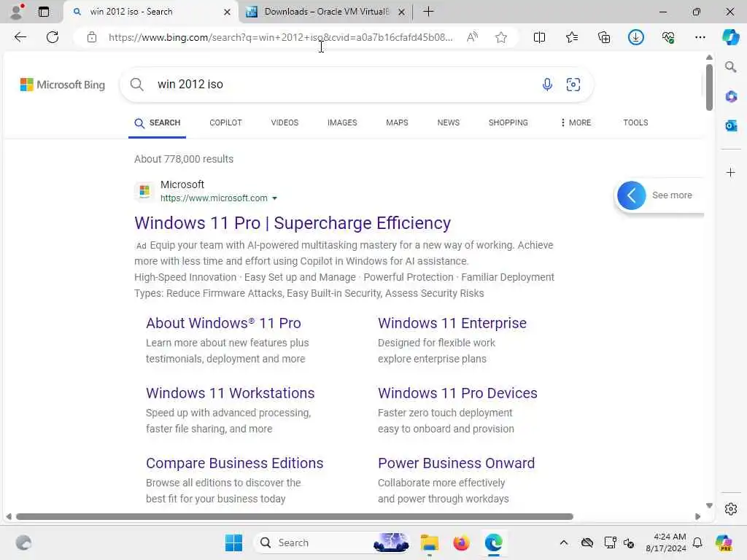
Task: Open Windows 11 Pro Devices link
Action: point(457,393)
